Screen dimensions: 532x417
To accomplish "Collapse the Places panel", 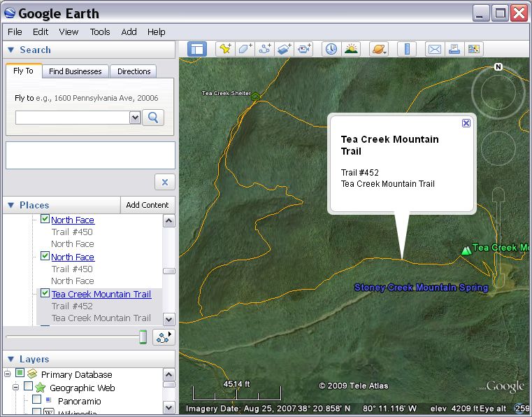I will pyautogui.click(x=11, y=205).
